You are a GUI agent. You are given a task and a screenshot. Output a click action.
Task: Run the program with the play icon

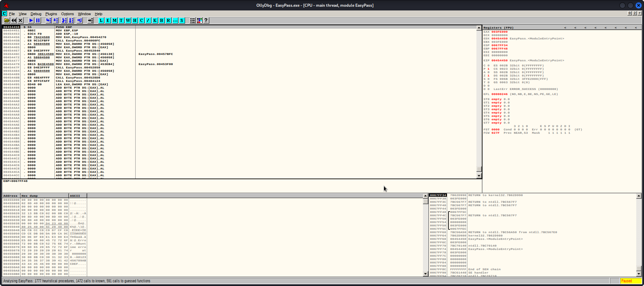point(31,21)
